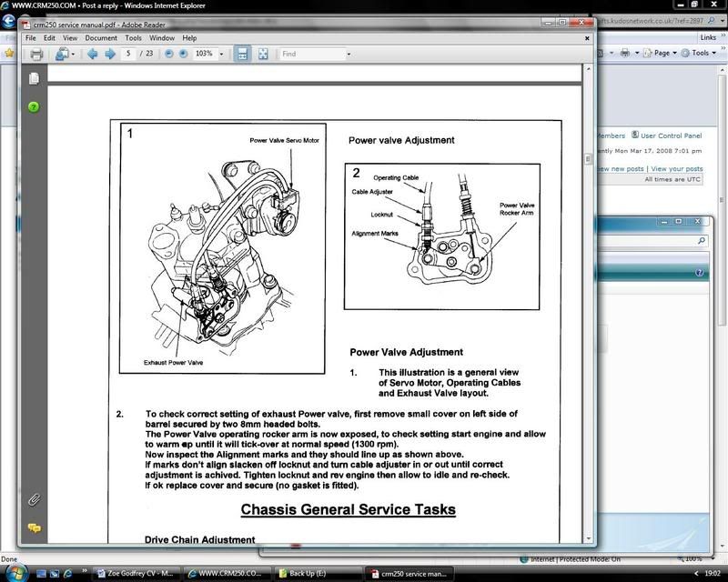Print the PDF with the printer icon
The width and height of the screenshot is (728, 582).
[x=36, y=55]
